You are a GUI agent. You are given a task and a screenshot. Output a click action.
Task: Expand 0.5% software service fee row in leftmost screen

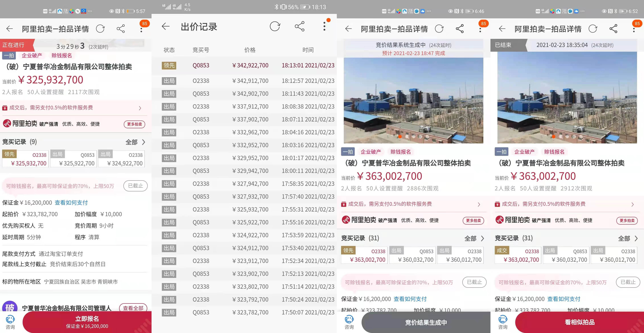(140, 108)
